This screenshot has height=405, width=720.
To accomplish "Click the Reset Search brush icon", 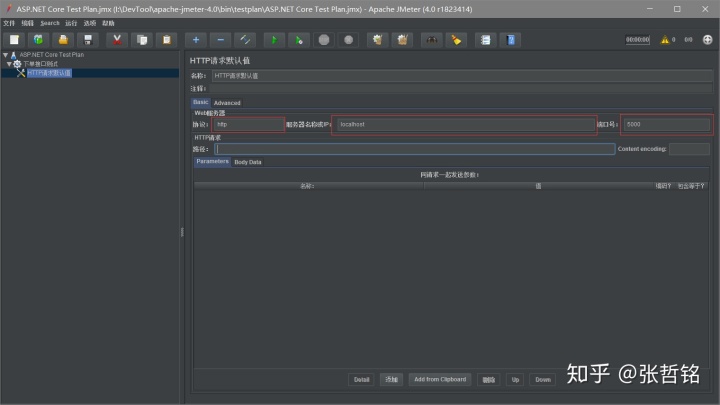I will [456, 40].
